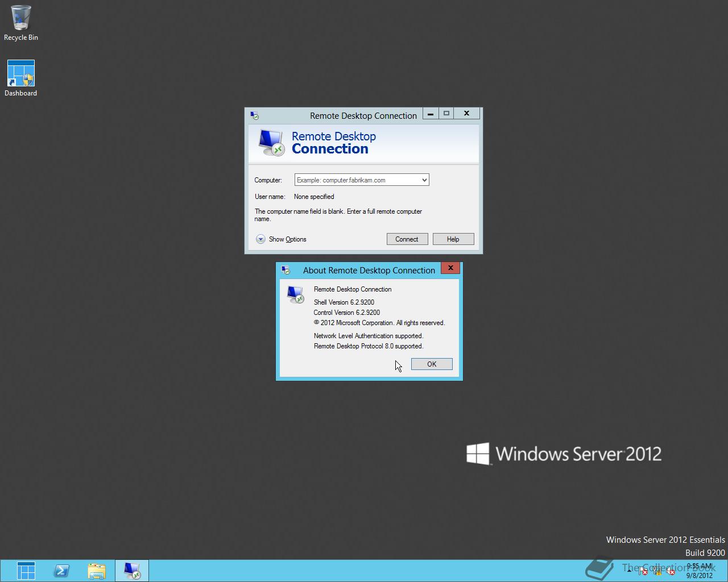This screenshot has height=582, width=728.
Task: Close the Remote Desktop Connection window
Action: 467,114
